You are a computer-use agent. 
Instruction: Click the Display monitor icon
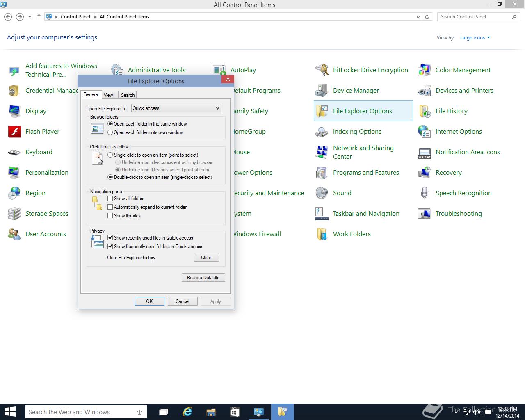pos(14,111)
